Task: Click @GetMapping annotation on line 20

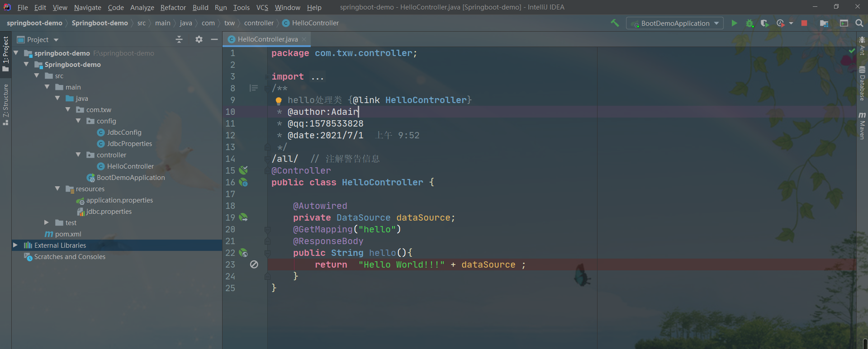Action: click(x=323, y=229)
